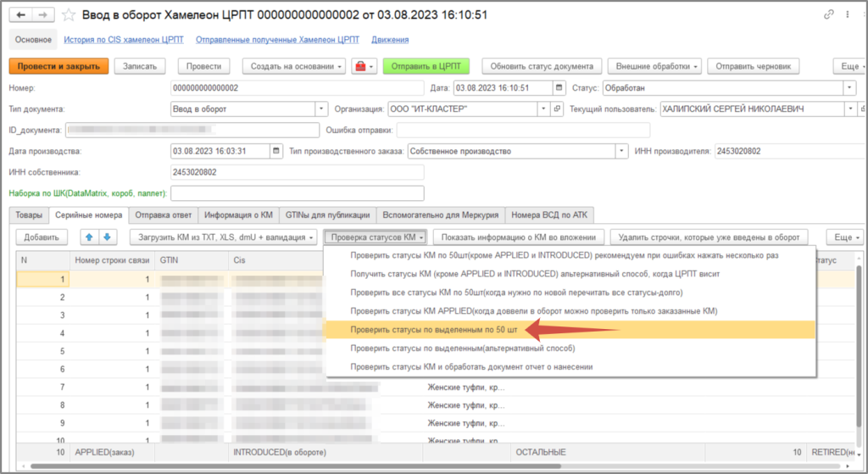
Task: Open the Отправка ответ tab
Action: [x=164, y=215]
